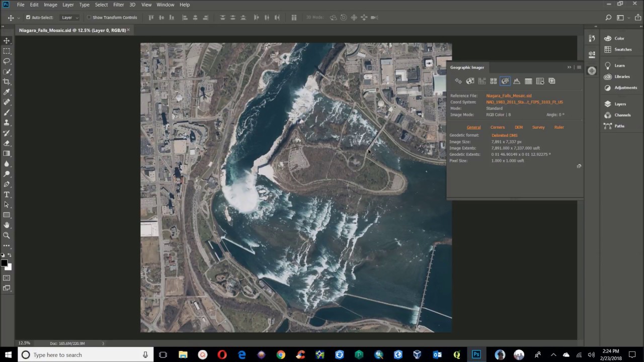This screenshot has width=644, height=362.
Task: Click the Georeference globe icon in Geographic Imager
Action: 470,81
